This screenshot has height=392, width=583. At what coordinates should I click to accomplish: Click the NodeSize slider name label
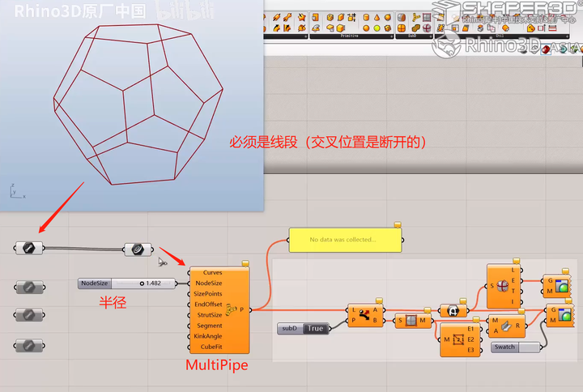(x=95, y=283)
